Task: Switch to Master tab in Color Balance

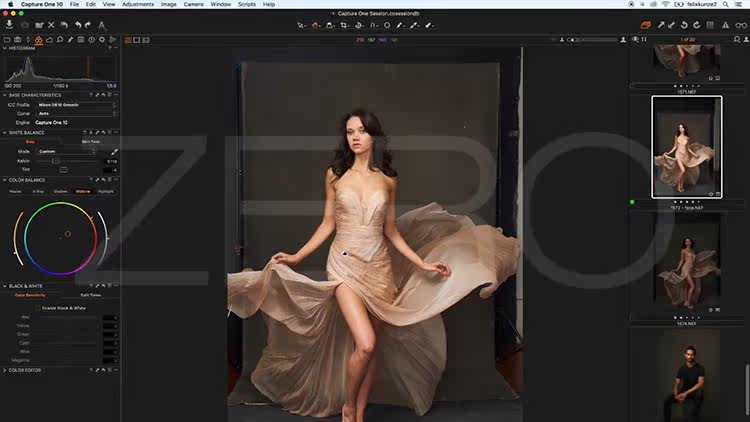Action: [15, 191]
